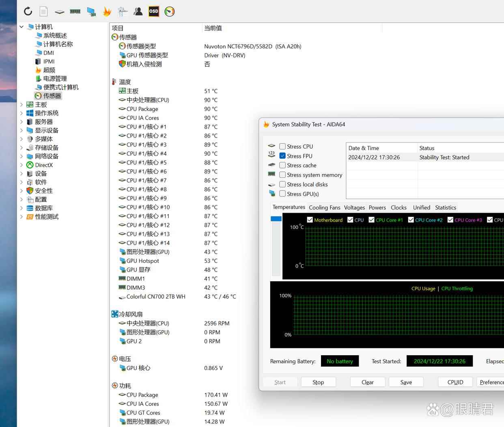
Task: Open the monitor diagnostics toolbar icon
Action: click(x=91, y=12)
